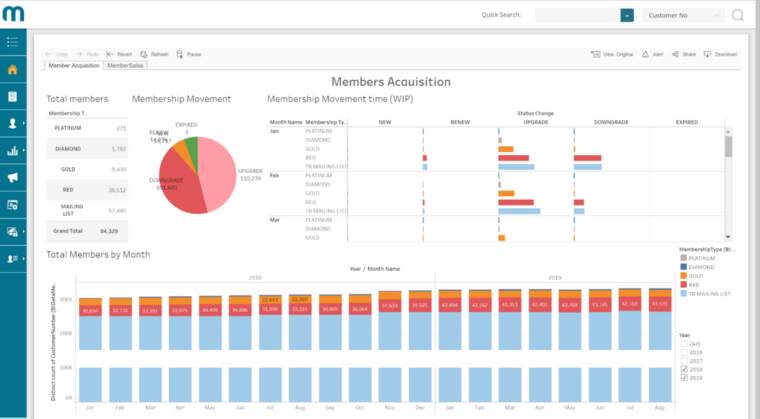Click Refresh in the dashboard toolbar
This screenshot has width=760, height=419.
pos(154,54)
